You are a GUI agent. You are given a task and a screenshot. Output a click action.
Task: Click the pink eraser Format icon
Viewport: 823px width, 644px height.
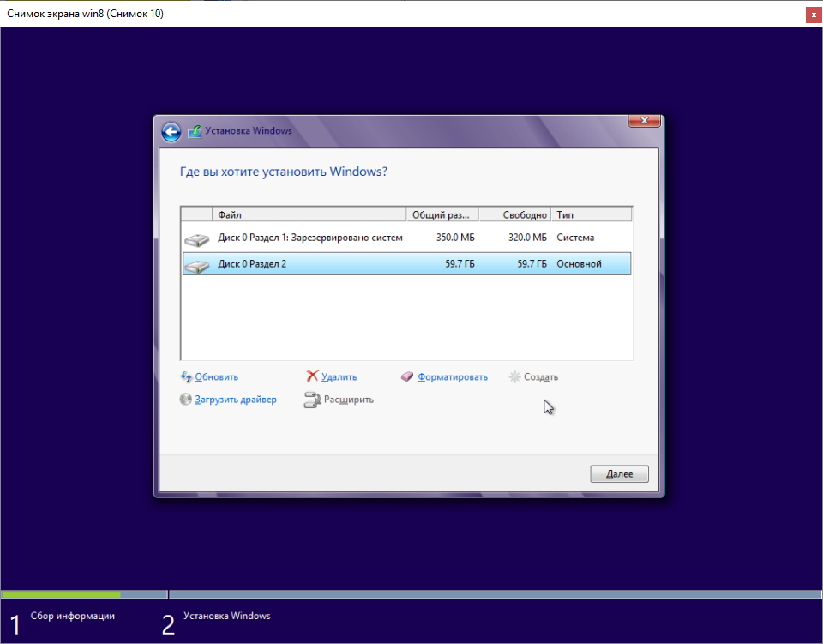[406, 376]
